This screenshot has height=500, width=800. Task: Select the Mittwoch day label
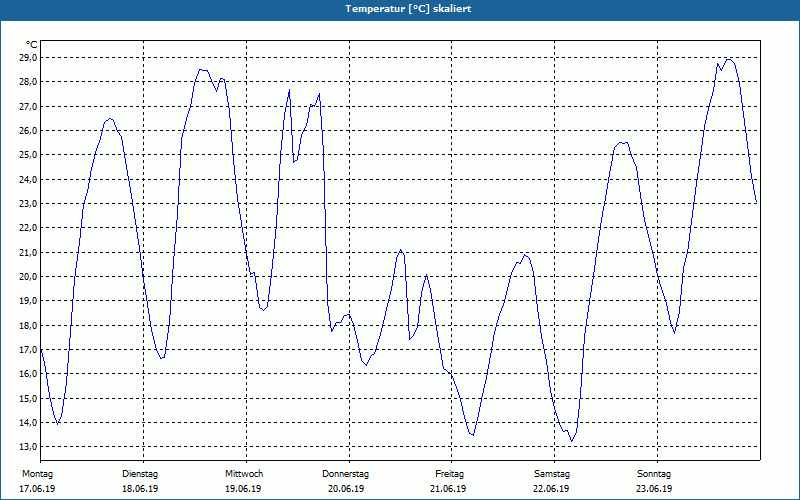(x=244, y=474)
